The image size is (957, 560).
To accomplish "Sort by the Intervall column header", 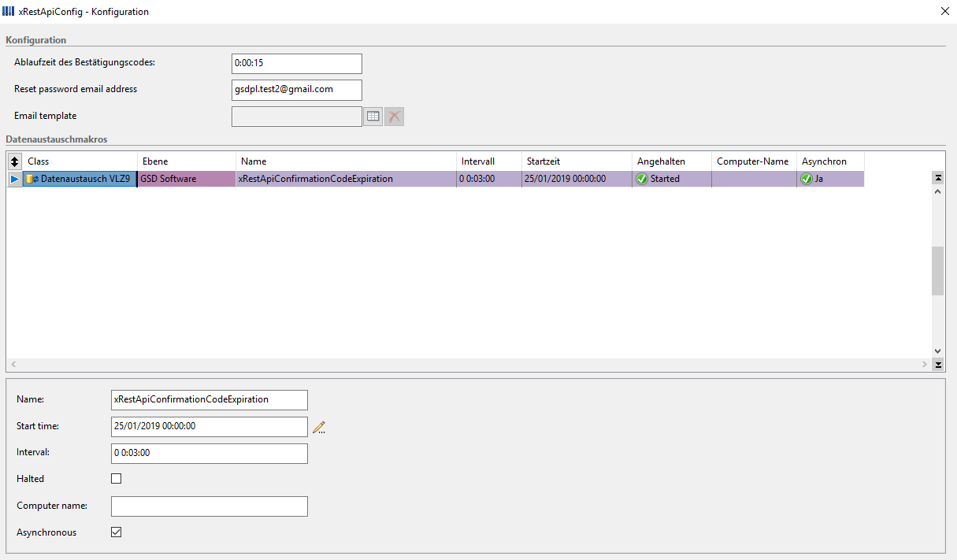I will (x=489, y=161).
